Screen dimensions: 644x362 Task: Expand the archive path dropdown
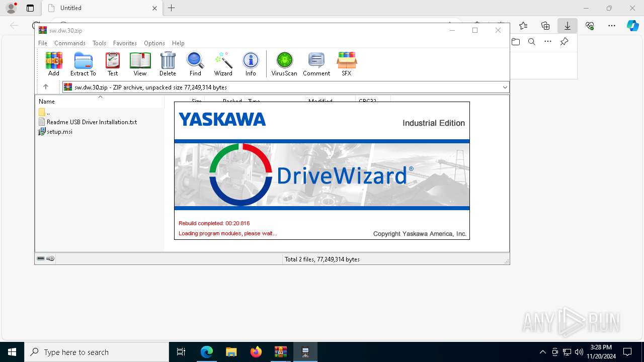(x=505, y=87)
